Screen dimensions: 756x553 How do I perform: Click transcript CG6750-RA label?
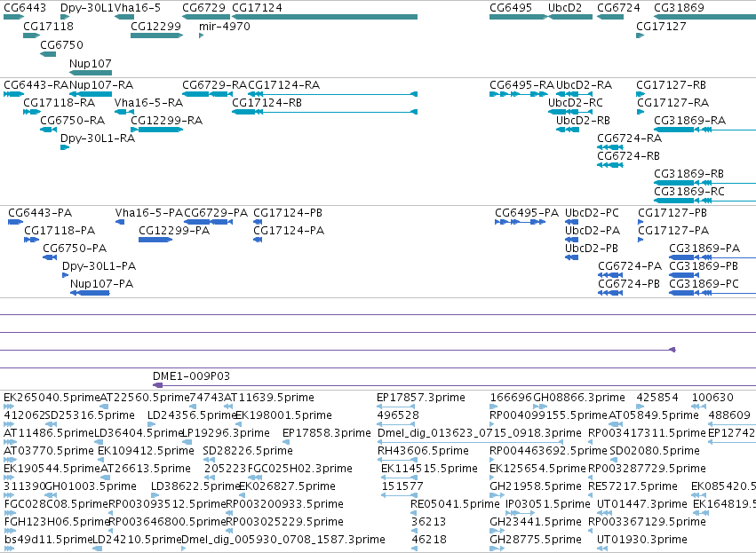pyautogui.click(x=73, y=121)
